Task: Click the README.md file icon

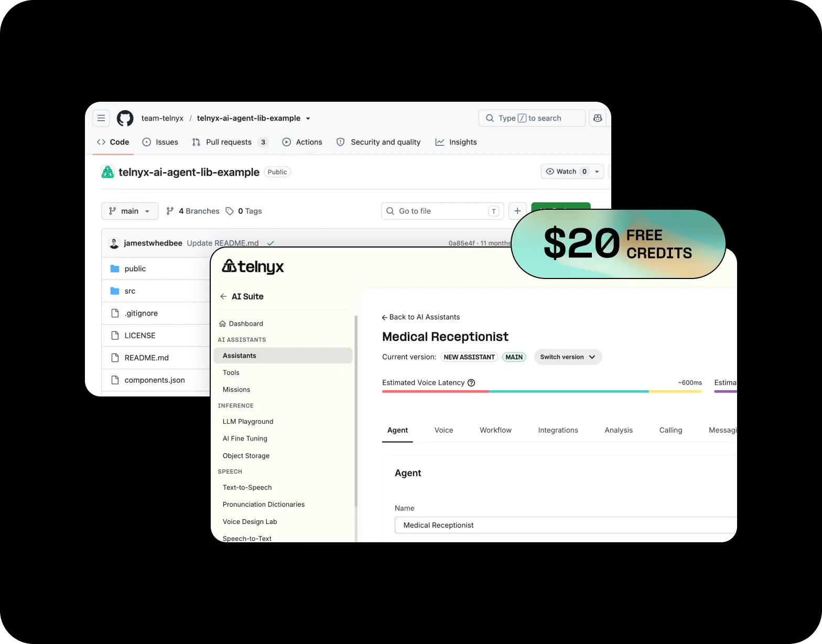Action: (115, 358)
